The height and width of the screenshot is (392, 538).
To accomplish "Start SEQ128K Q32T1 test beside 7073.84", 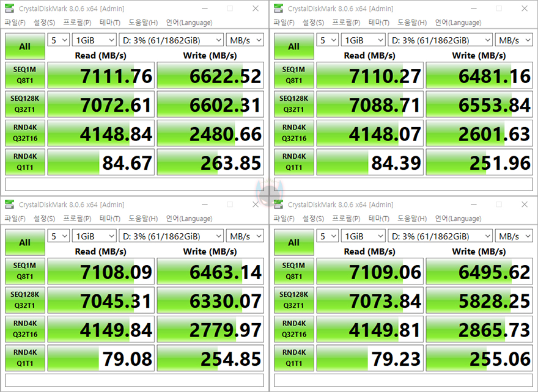I will (294, 300).
